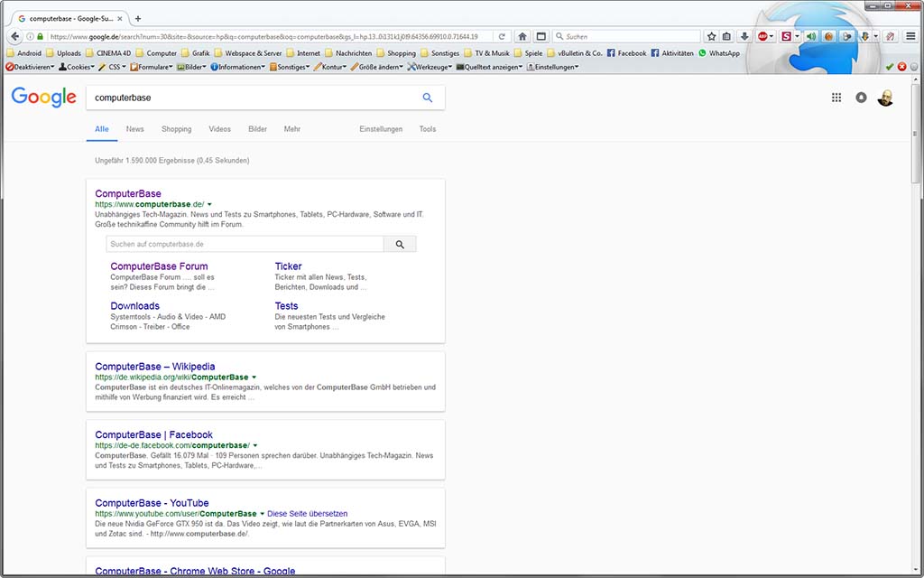The height and width of the screenshot is (578, 924).
Task: Open the Google account profile picture
Action: pos(885,98)
